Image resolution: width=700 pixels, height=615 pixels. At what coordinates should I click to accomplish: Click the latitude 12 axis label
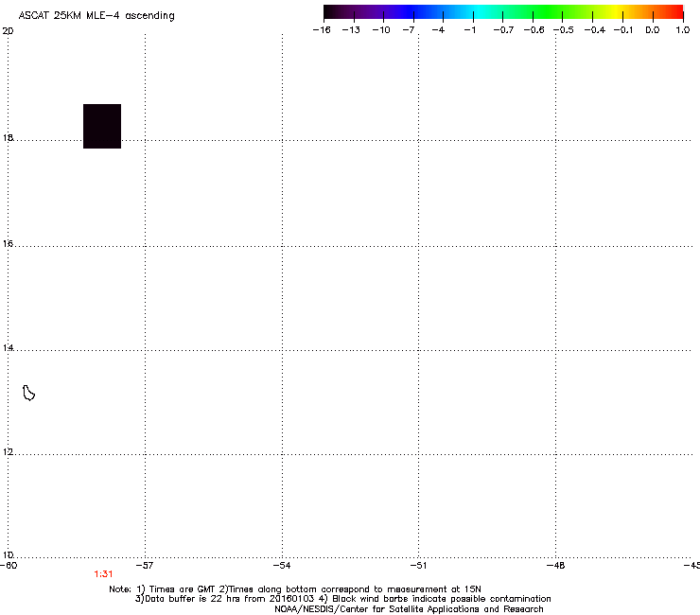click(x=8, y=451)
